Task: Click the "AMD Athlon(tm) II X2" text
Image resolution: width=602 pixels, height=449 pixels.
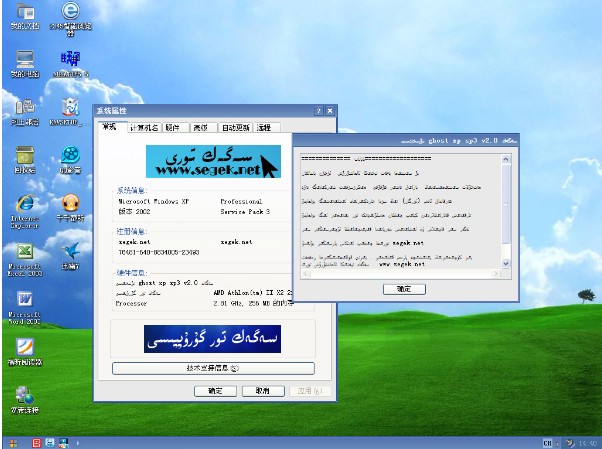Action: [252, 293]
